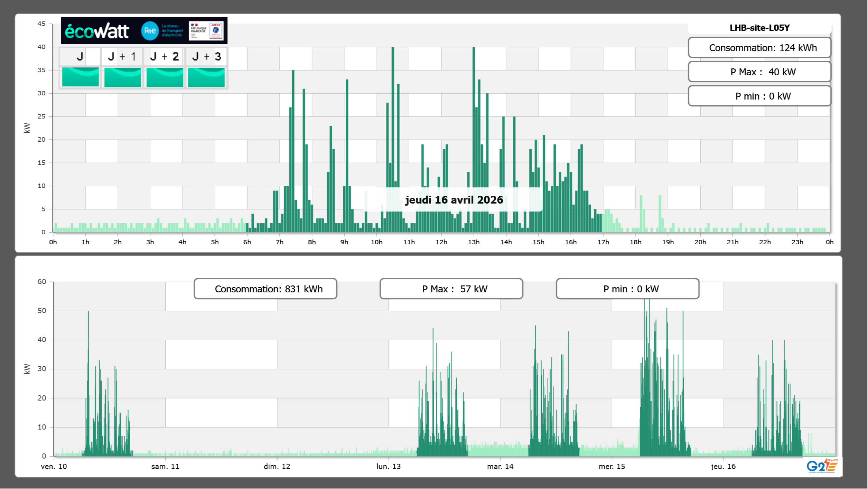
Task: Click the mer. 15 label on the weekly axis
Action: click(x=612, y=467)
